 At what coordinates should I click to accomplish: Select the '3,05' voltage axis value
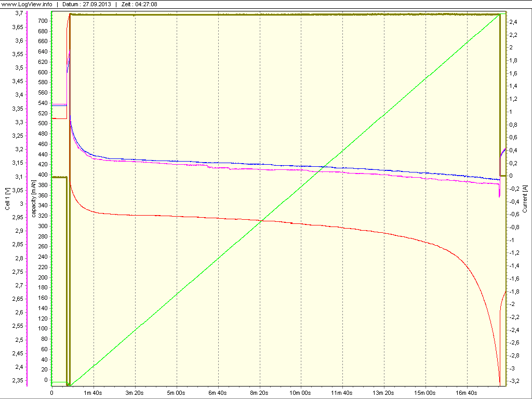(18, 190)
